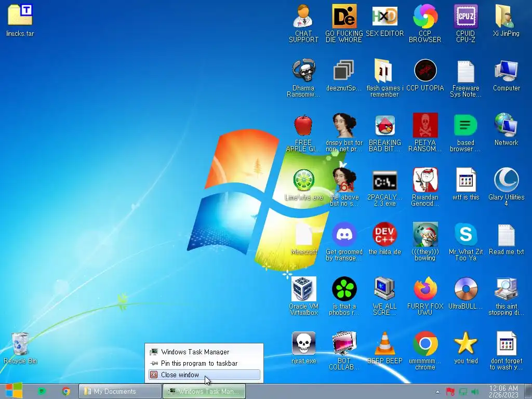532x399 pixels.
Task: Click the green pinned browser taskbar icon
Action: pos(42,391)
